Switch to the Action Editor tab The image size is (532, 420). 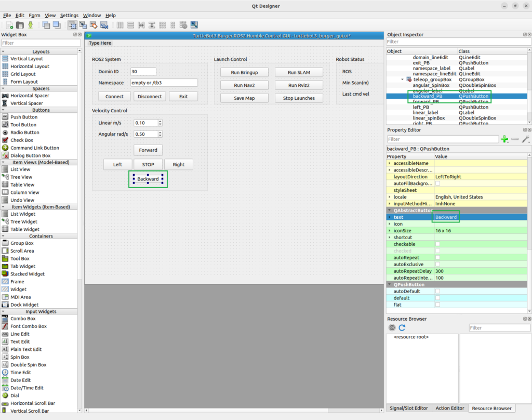pyautogui.click(x=450, y=408)
